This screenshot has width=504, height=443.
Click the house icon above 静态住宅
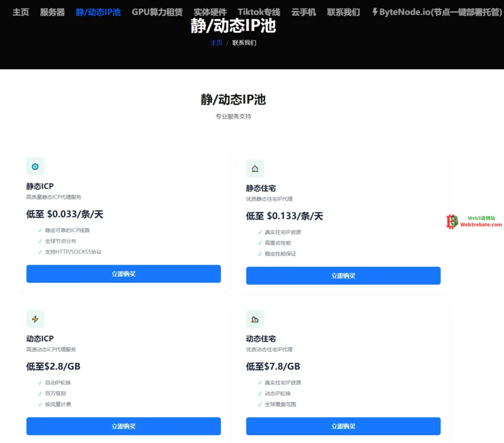(x=255, y=168)
